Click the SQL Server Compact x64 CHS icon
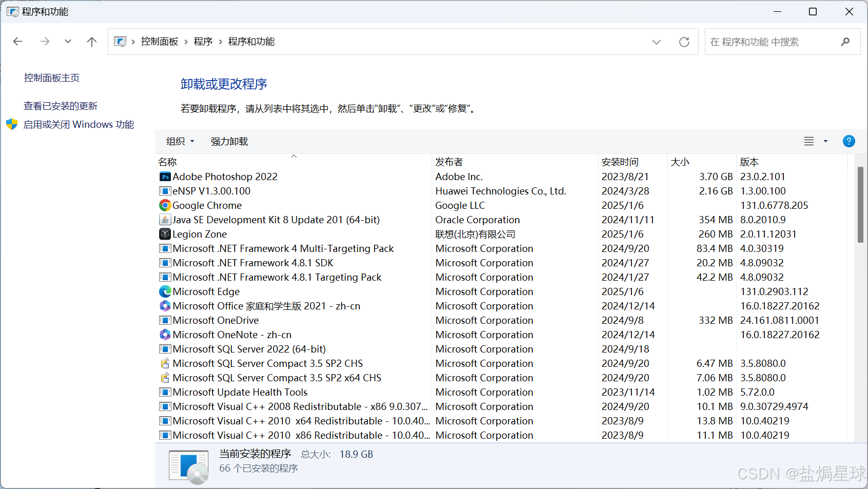Screen dimensions: 868x489 point(165,378)
